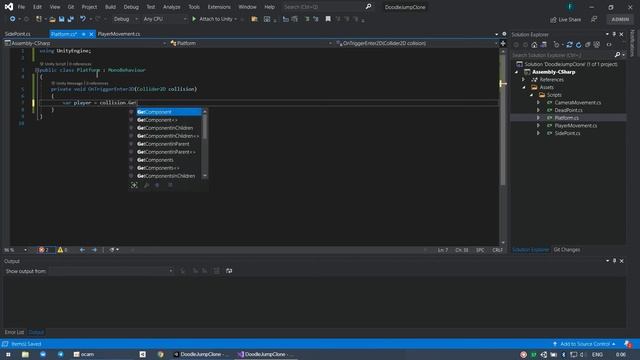640x360 pixels.
Task: Click the ADMIN badge button
Action: coord(620,19)
